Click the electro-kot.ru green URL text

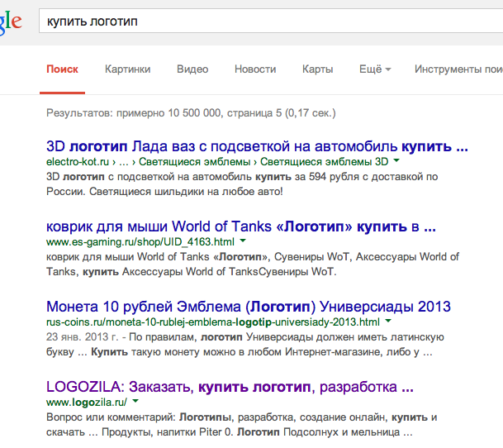click(75, 162)
